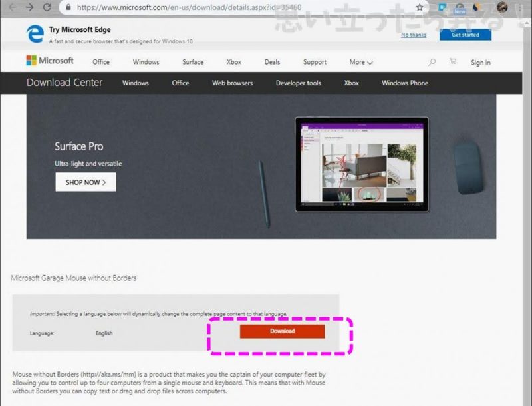Open Deals in the top navigation
This screenshot has width=532, height=406.
(272, 62)
